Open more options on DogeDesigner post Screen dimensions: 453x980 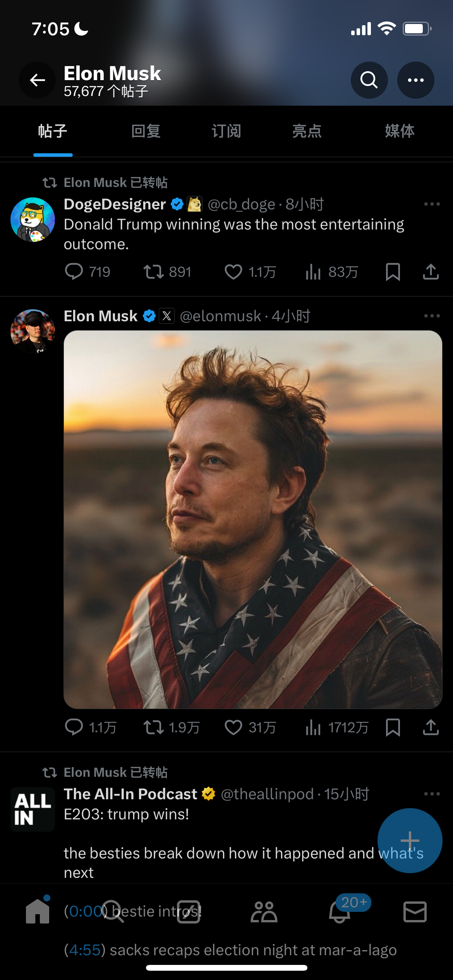(x=432, y=204)
